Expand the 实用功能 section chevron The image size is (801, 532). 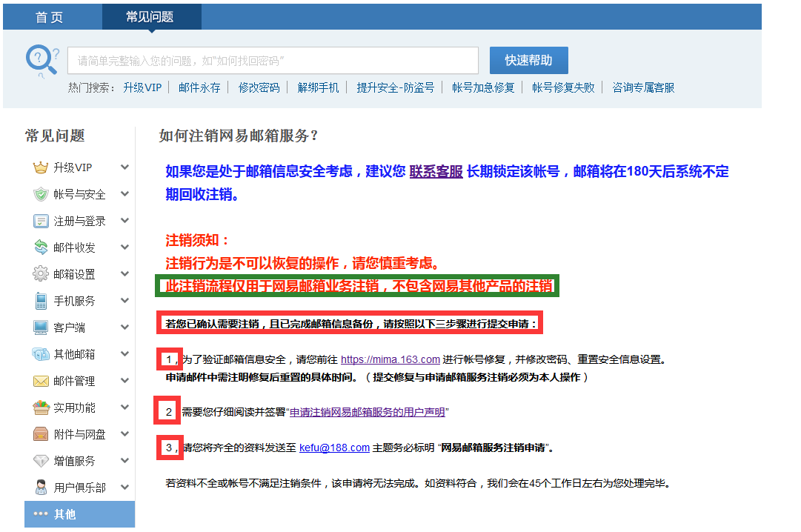pos(124,407)
